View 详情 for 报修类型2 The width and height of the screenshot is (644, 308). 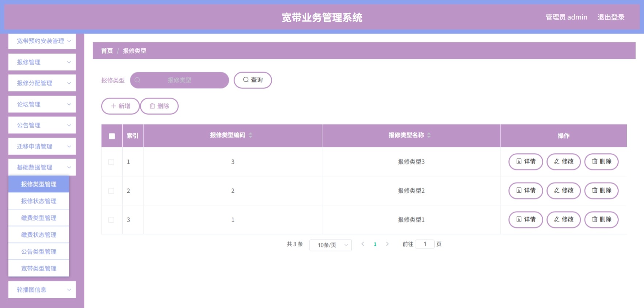(526, 190)
